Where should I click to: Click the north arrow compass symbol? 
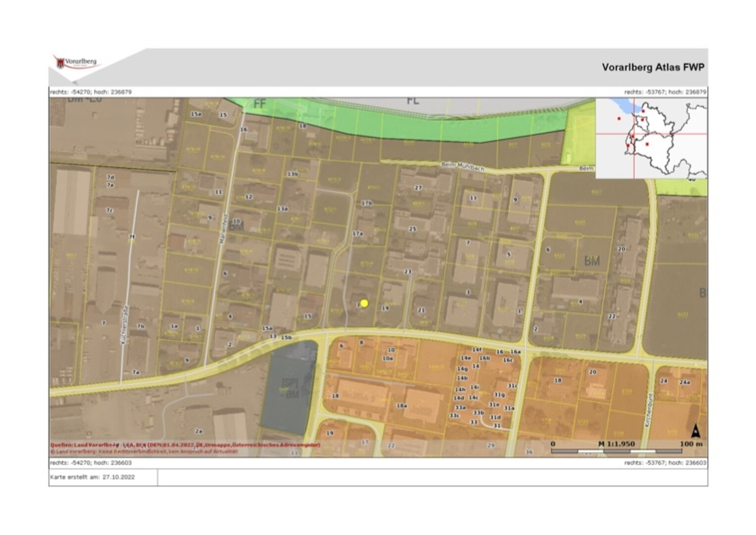695,431
